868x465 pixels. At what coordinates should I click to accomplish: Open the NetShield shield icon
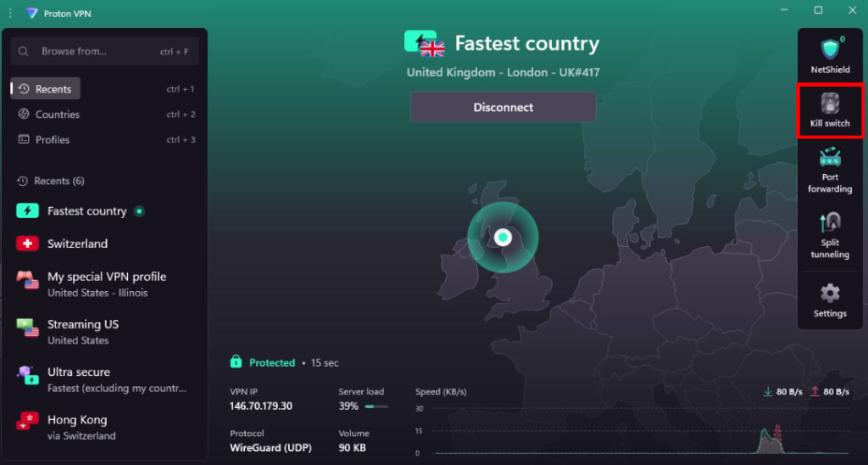(x=829, y=49)
